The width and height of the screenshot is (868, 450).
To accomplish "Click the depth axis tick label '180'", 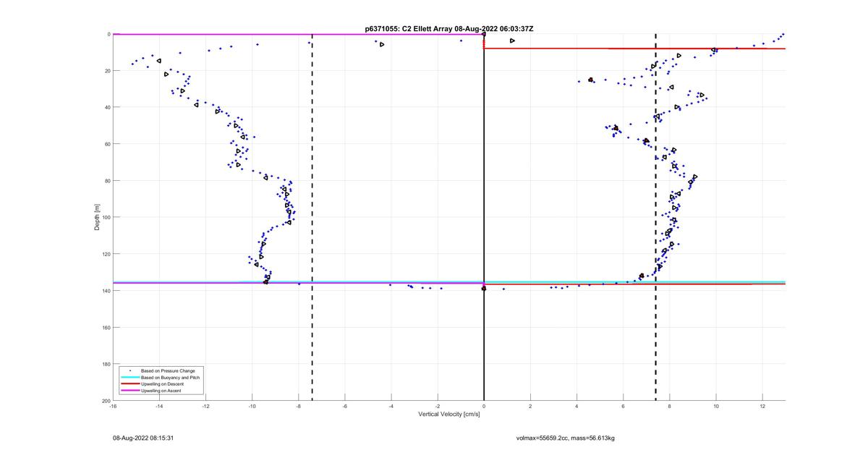I will [x=106, y=364].
